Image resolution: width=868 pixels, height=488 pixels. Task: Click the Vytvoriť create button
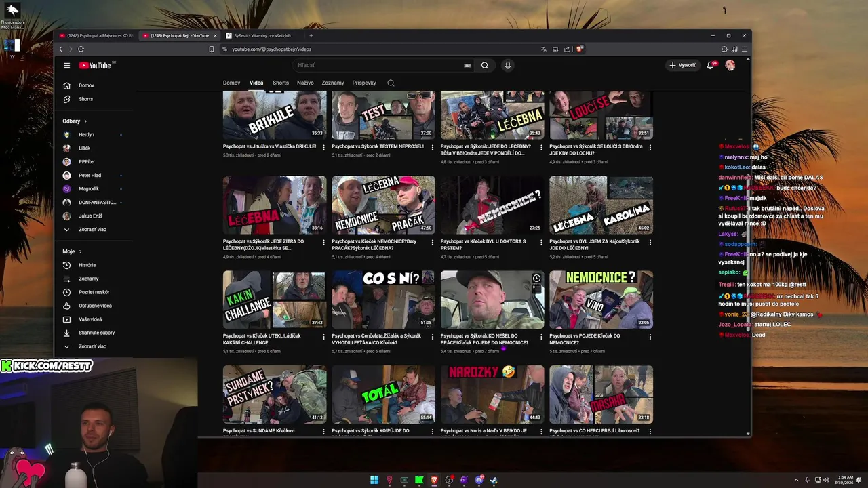(x=682, y=66)
